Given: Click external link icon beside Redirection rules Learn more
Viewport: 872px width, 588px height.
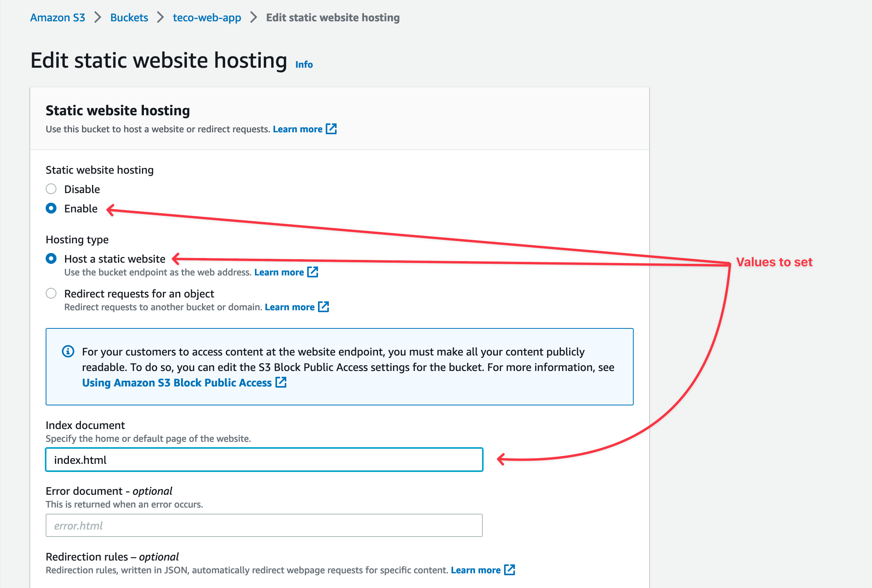Looking at the screenshot, I should click(510, 570).
